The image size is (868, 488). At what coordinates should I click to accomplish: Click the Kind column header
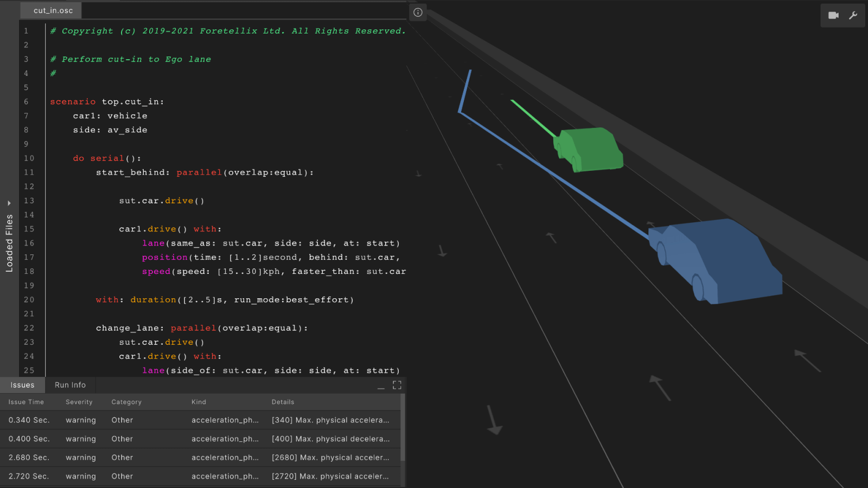(x=199, y=402)
